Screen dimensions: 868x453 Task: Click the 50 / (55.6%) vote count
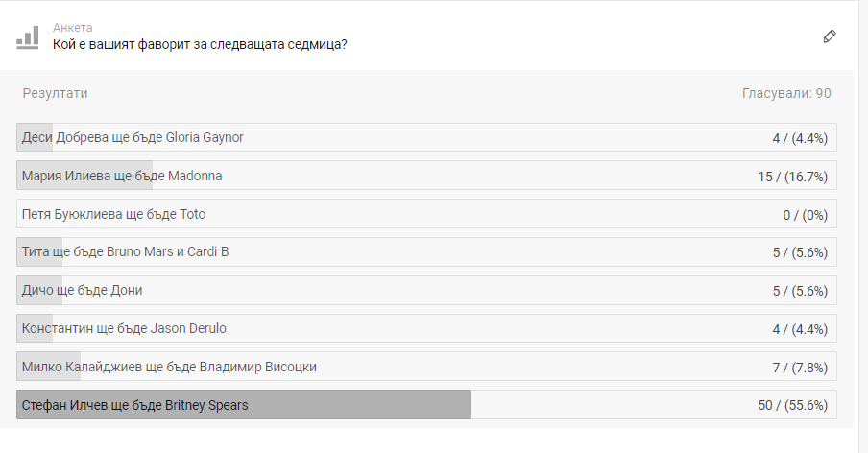[793, 405]
